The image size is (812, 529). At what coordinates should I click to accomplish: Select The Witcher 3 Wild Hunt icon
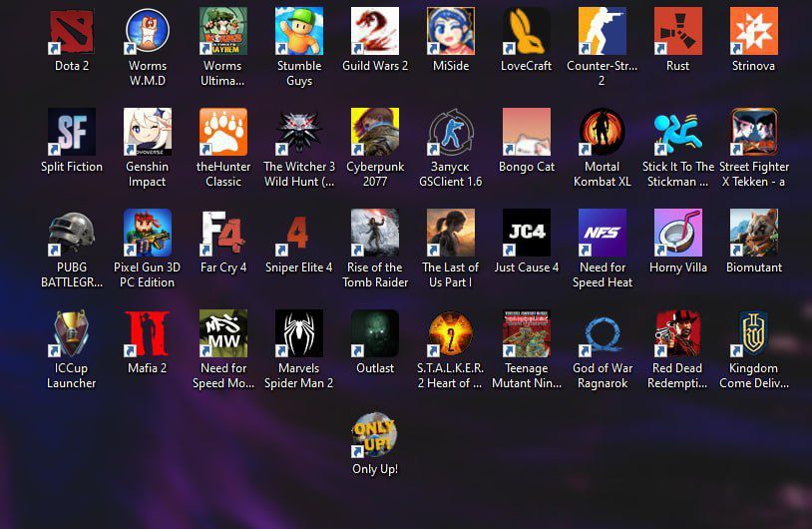click(x=299, y=132)
